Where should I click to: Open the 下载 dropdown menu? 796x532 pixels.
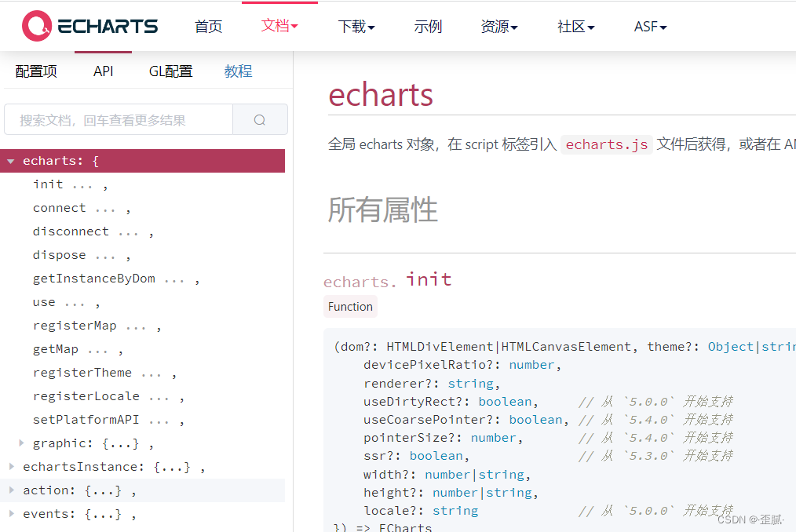tap(356, 26)
